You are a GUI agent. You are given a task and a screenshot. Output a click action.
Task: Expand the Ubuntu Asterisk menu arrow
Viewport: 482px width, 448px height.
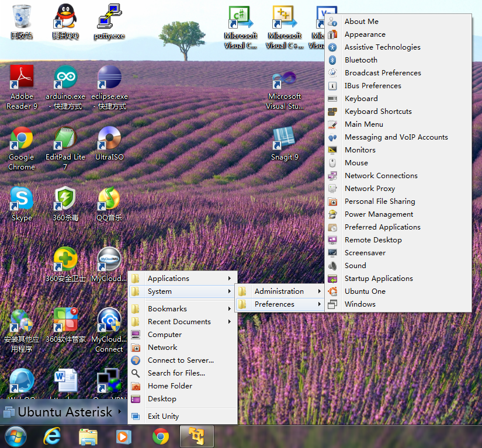[x=120, y=411]
